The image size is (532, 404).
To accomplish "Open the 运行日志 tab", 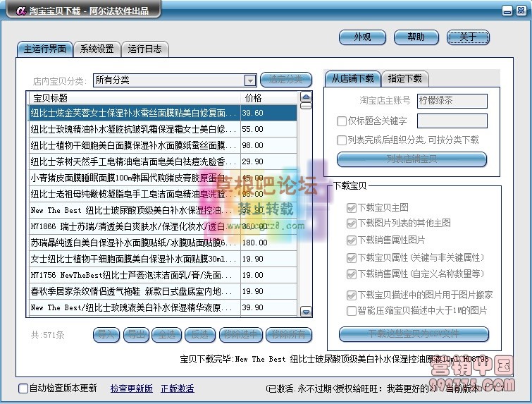I will point(145,49).
